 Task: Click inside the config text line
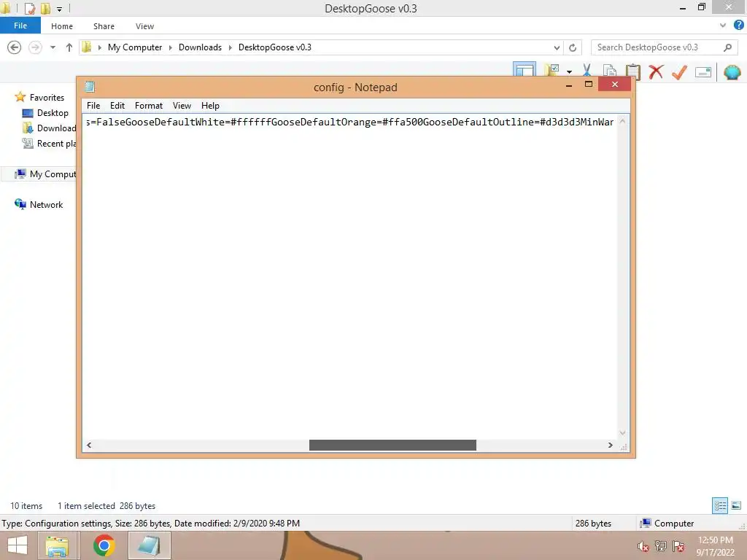pos(349,122)
